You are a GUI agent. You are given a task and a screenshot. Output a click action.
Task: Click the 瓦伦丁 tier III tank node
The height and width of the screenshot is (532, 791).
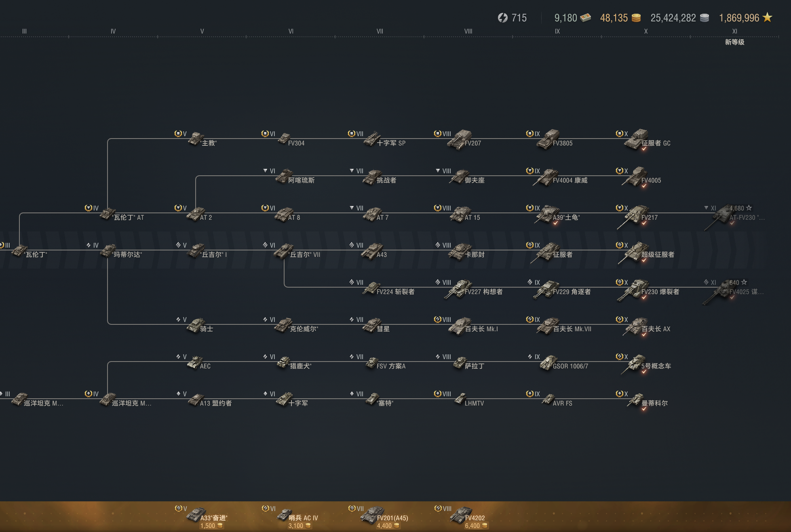coord(20,251)
